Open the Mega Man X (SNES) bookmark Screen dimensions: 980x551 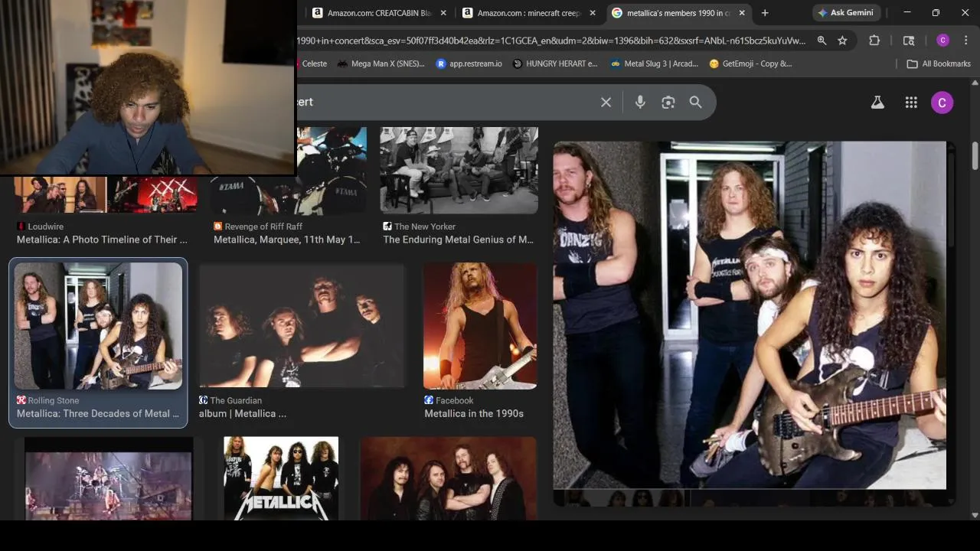[381, 64]
